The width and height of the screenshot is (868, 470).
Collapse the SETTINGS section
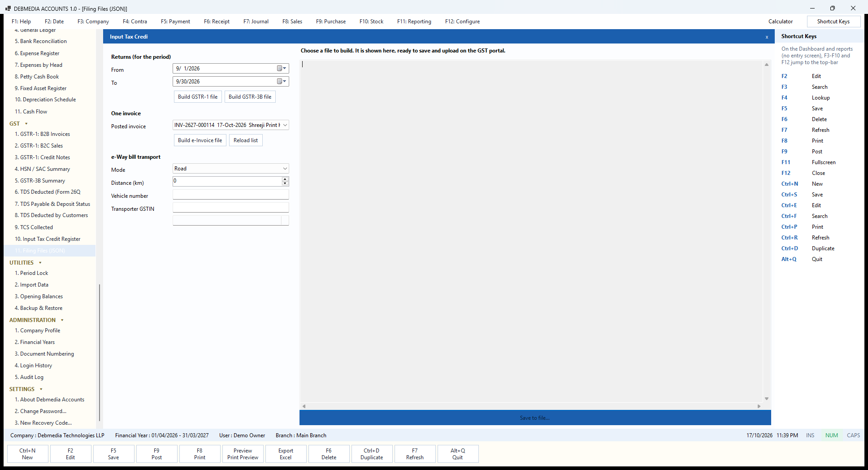tap(41, 389)
